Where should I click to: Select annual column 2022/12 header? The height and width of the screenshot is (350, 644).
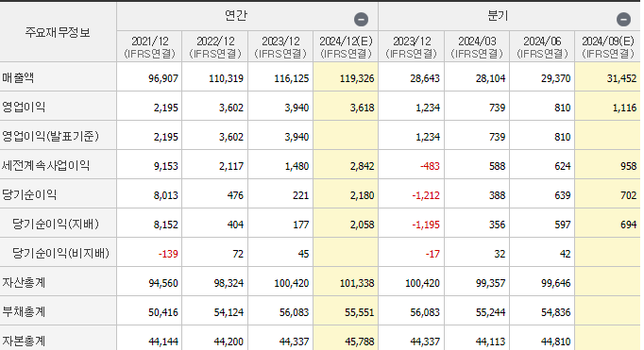coord(215,47)
